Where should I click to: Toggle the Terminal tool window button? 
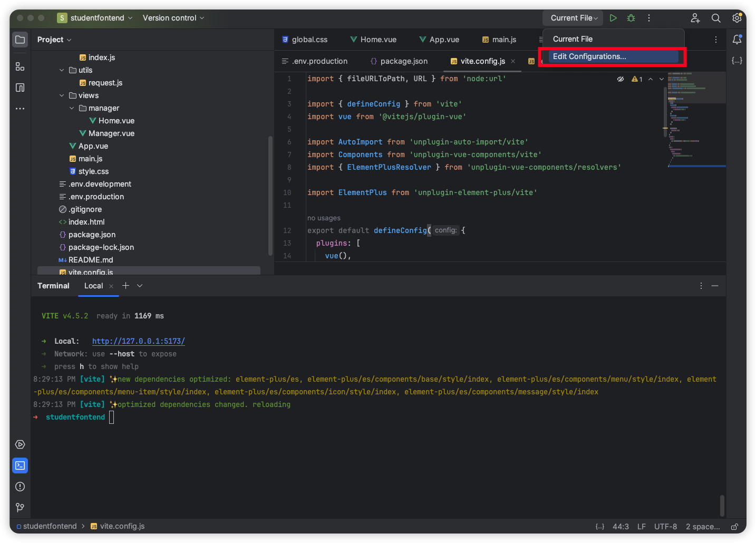tap(20, 466)
